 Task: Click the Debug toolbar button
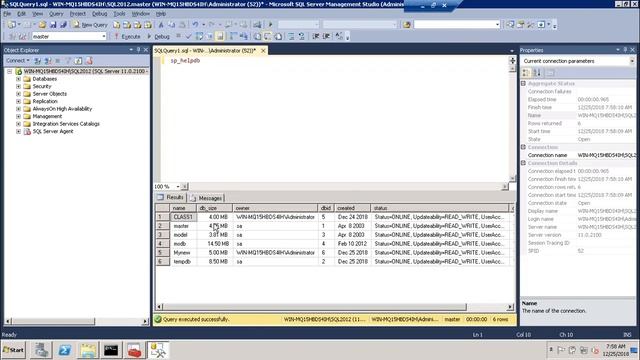tap(158, 36)
